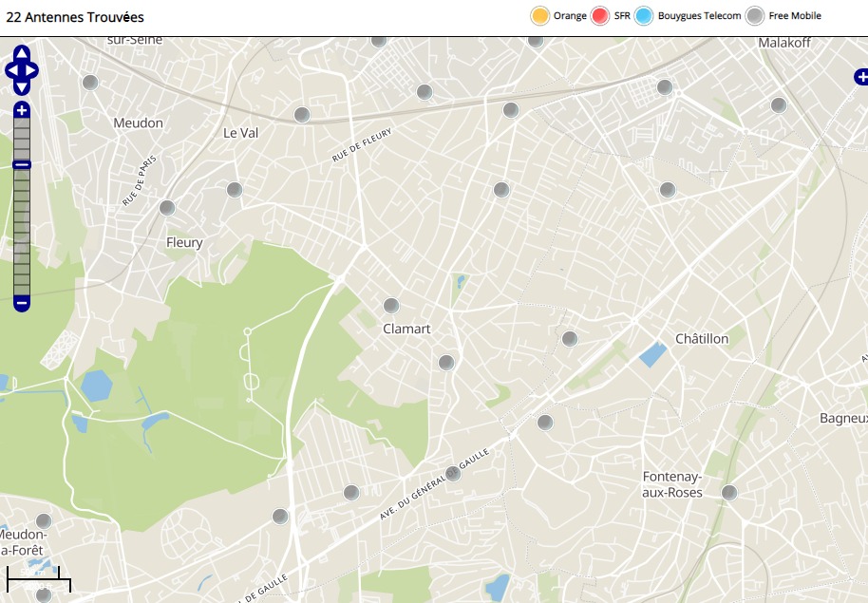Click the zoom slider handle
Screen dimensions: 868x603
pos(22,165)
